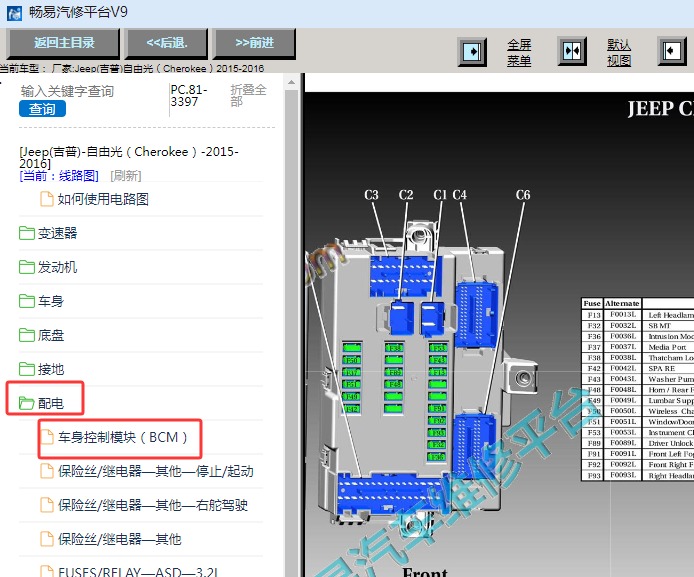Click the F13 fuse table cell
Viewport: 694px width, 577px height.
point(593,315)
